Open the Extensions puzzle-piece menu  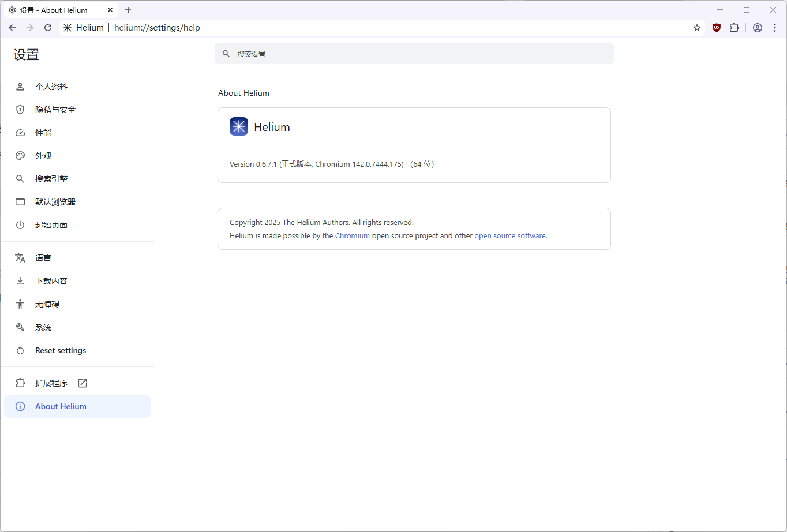click(x=734, y=28)
